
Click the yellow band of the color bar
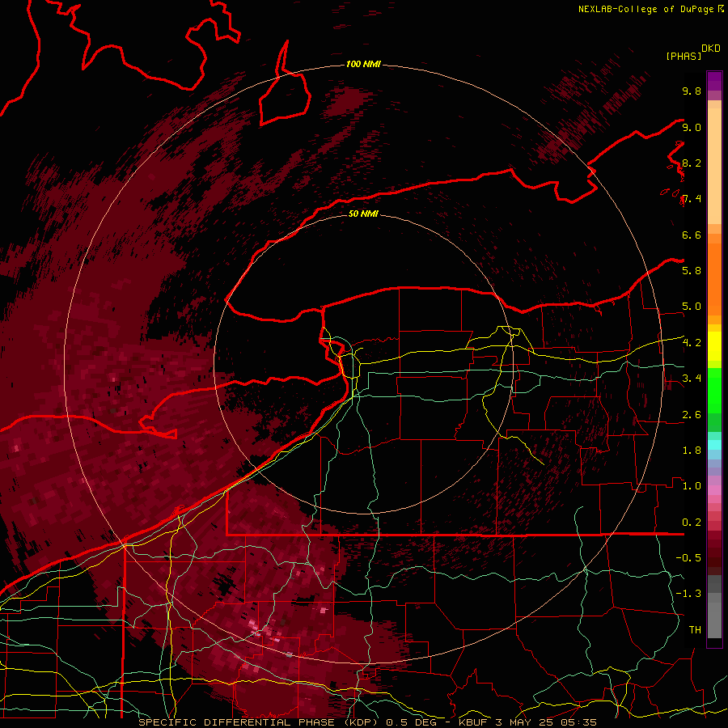click(x=714, y=346)
